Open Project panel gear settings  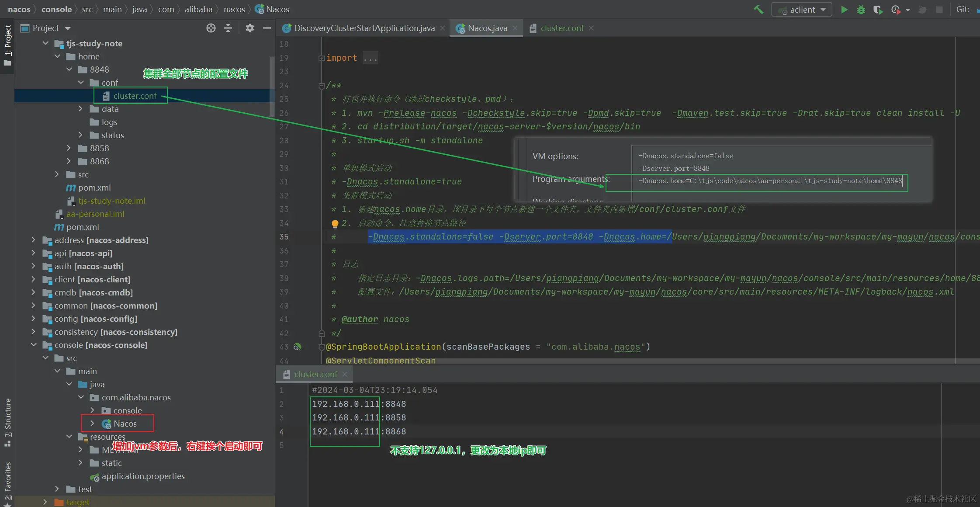pos(249,28)
